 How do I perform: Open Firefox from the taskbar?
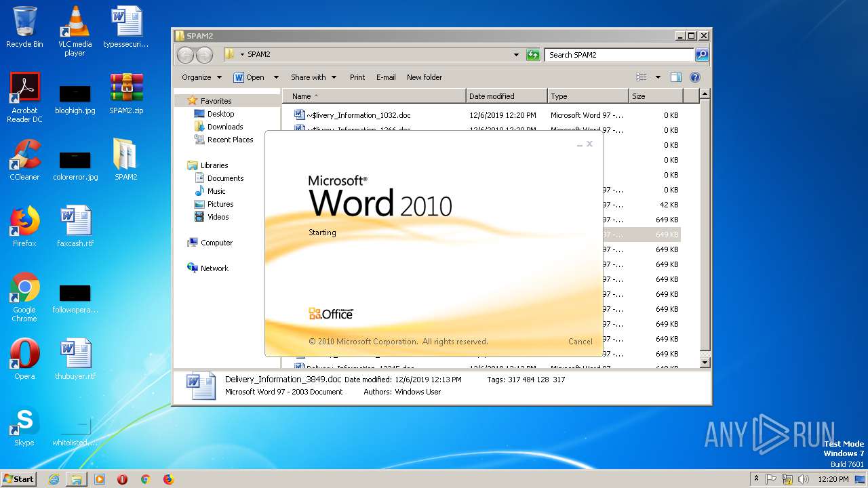pyautogui.click(x=168, y=479)
